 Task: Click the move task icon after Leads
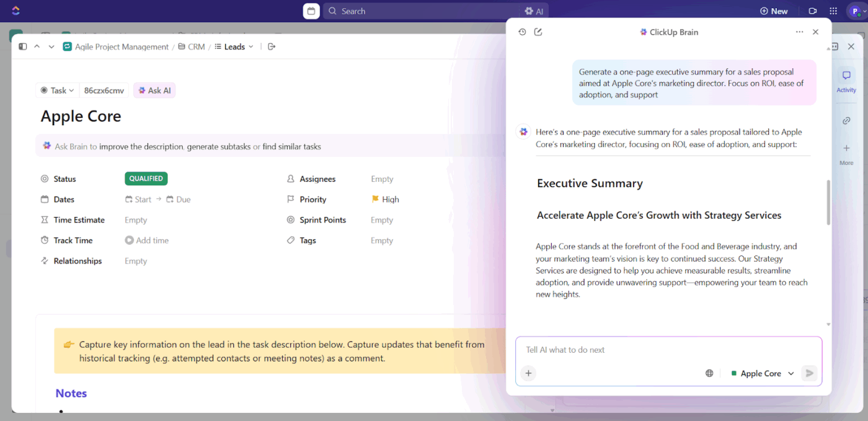tap(272, 47)
